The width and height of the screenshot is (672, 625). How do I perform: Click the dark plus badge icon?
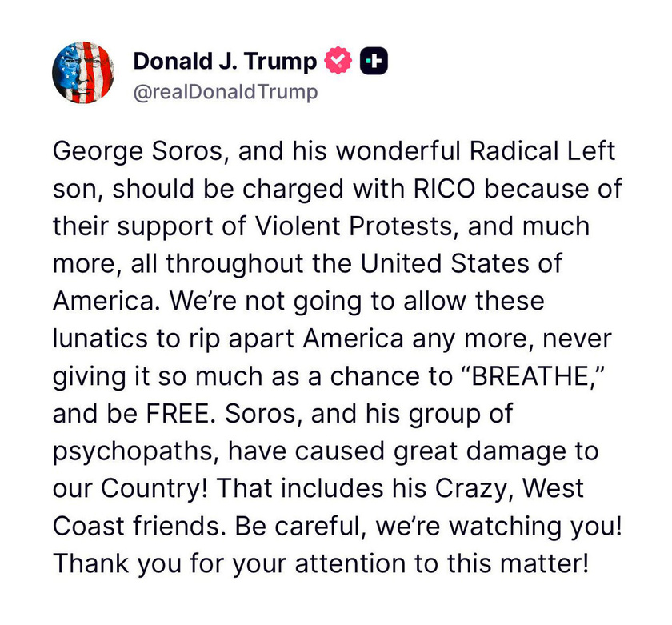tap(374, 61)
